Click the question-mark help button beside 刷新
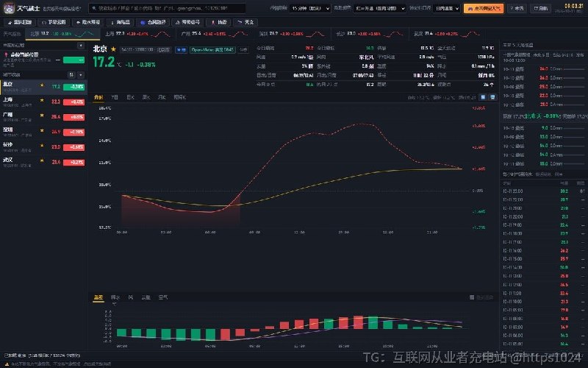The image size is (588, 368). click(x=517, y=8)
